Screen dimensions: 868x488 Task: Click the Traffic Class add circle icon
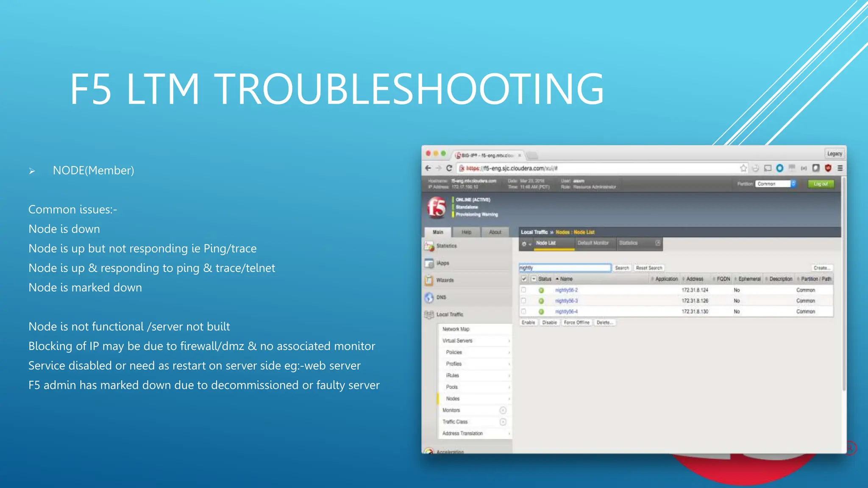click(503, 421)
